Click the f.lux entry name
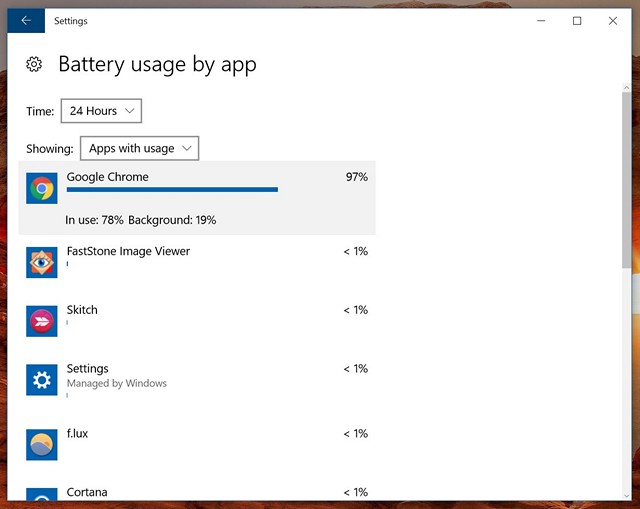Screen dimensions: 640x509 click(x=77, y=433)
